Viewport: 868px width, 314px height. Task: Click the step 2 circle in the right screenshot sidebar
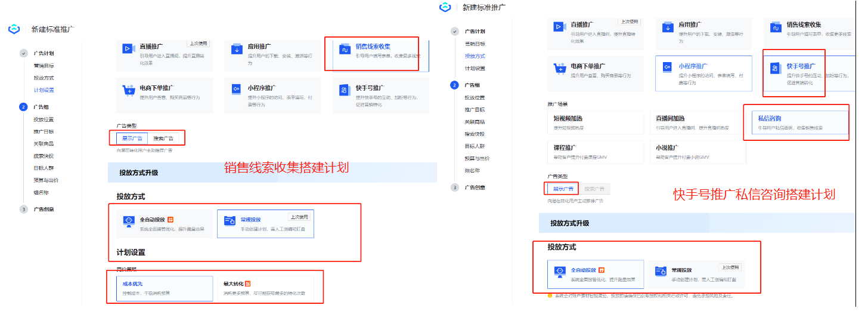click(x=454, y=85)
